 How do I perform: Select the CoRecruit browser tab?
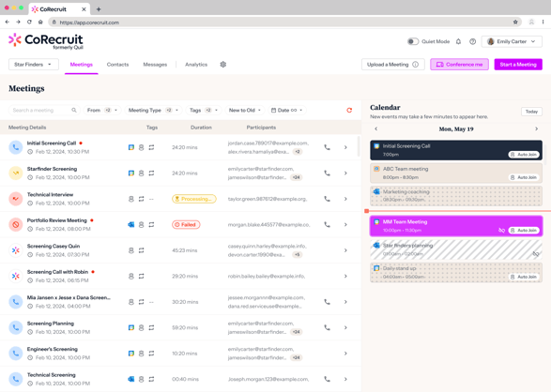[x=59, y=9]
